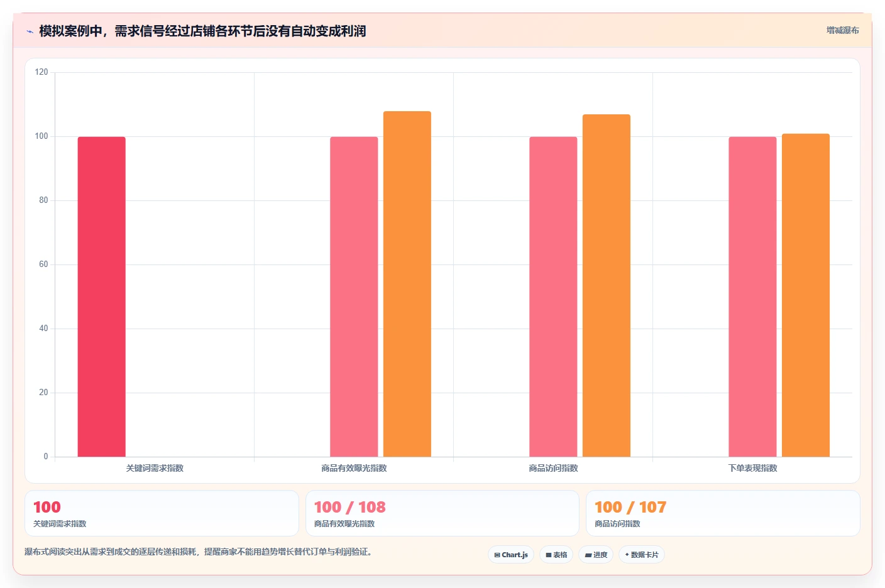Click the 100 / 107 data card
This screenshot has height=588, width=885.
coord(723,513)
